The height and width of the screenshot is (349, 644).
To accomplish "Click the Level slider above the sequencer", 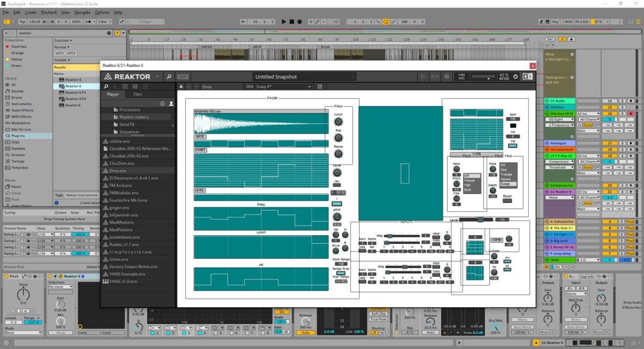I will click(478, 220).
